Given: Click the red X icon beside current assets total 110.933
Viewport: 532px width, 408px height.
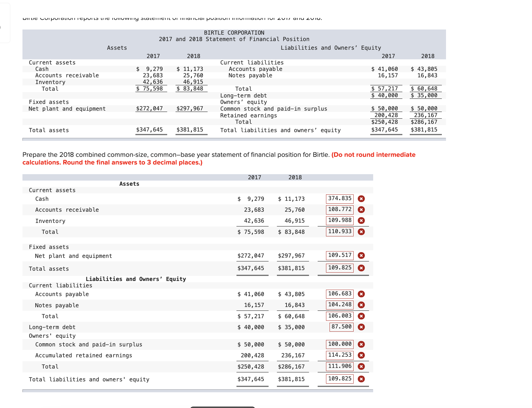Looking at the screenshot, I should click(361, 232).
